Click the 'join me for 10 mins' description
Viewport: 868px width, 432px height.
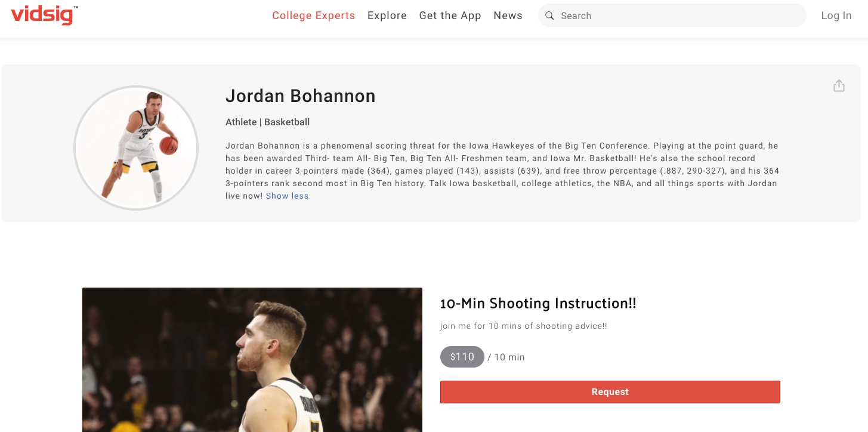tap(524, 326)
